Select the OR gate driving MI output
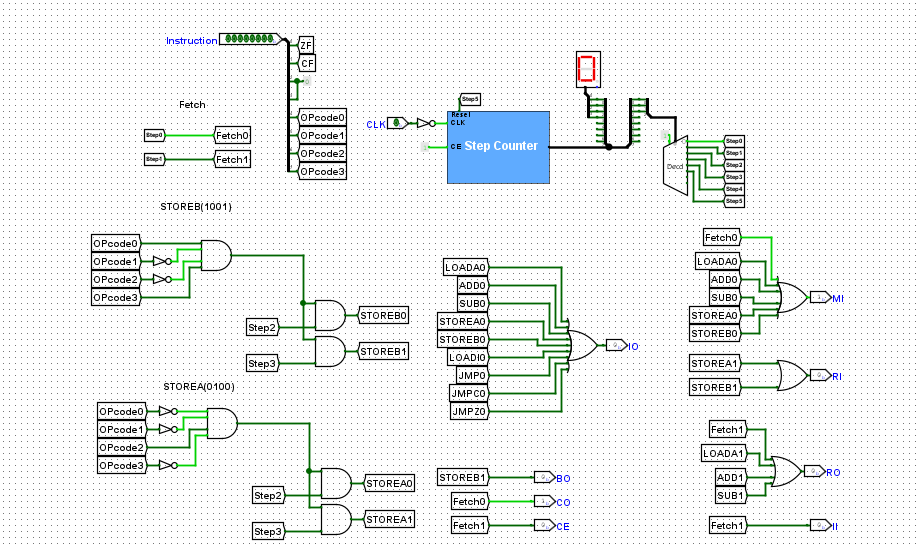This screenshot has width=921, height=548. pyautogui.click(x=792, y=297)
